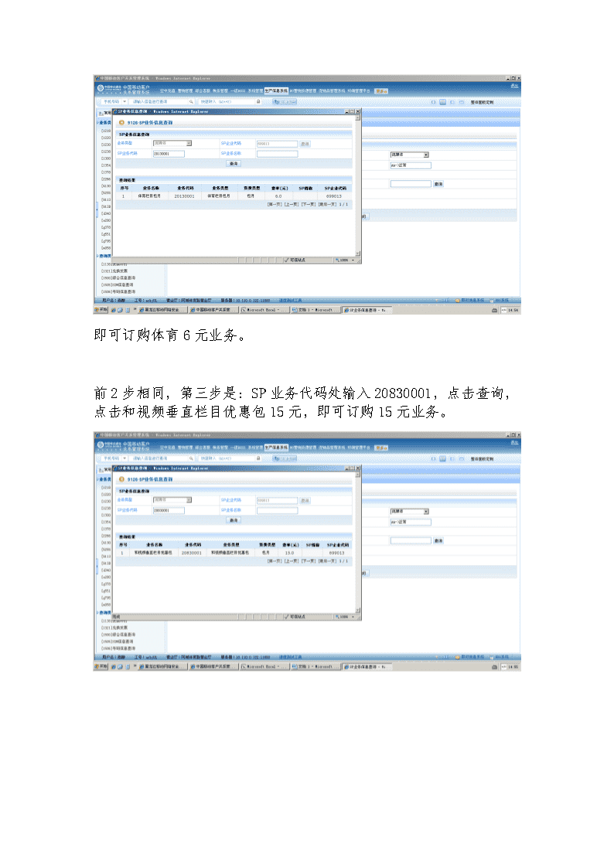Click dialog scrollbar beside the 体育栏目包月 results
614x868 pixels.
click(x=358, y=186)
